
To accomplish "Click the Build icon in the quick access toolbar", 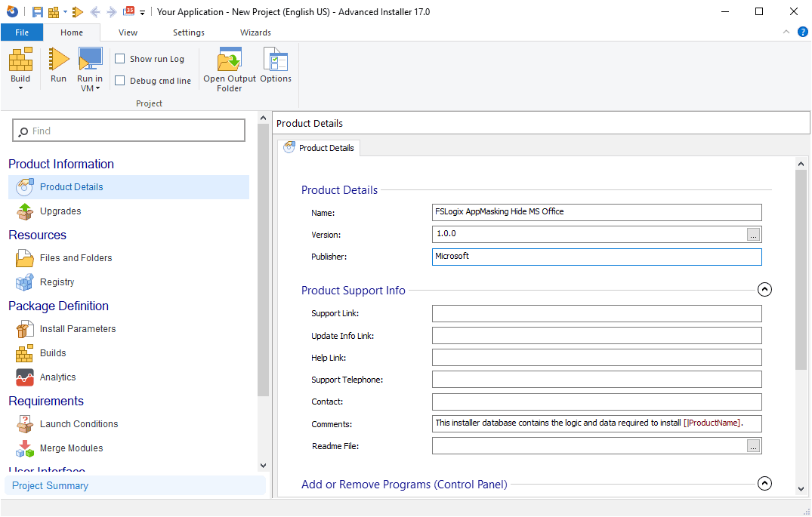I will tap(54, 12).
